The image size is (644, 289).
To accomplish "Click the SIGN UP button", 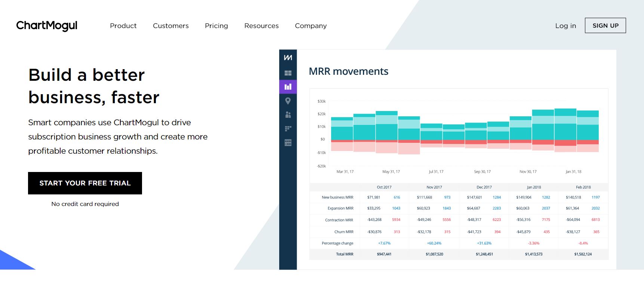I will pyautogui.click(x=606, y=25).
